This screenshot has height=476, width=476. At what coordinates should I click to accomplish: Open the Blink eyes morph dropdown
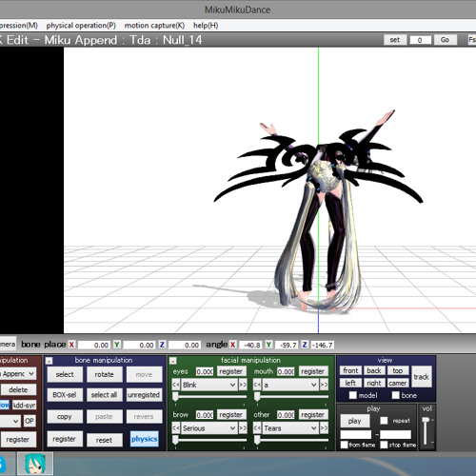[x=208, y=385]
